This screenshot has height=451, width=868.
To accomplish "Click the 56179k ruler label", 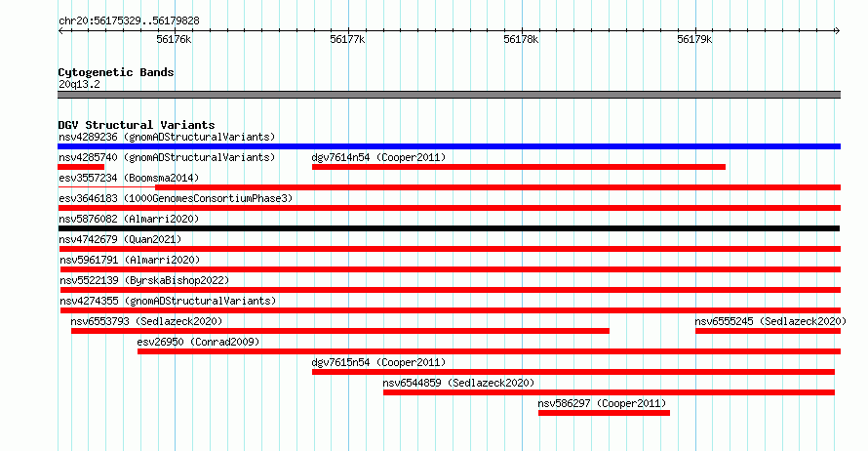I will point(694,39).
